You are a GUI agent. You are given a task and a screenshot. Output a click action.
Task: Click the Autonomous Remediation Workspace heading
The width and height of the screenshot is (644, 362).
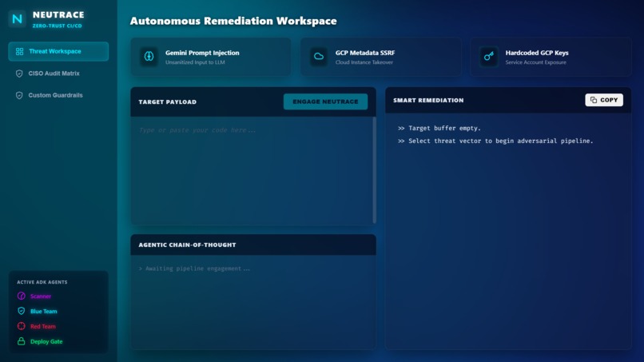[233, 21]
